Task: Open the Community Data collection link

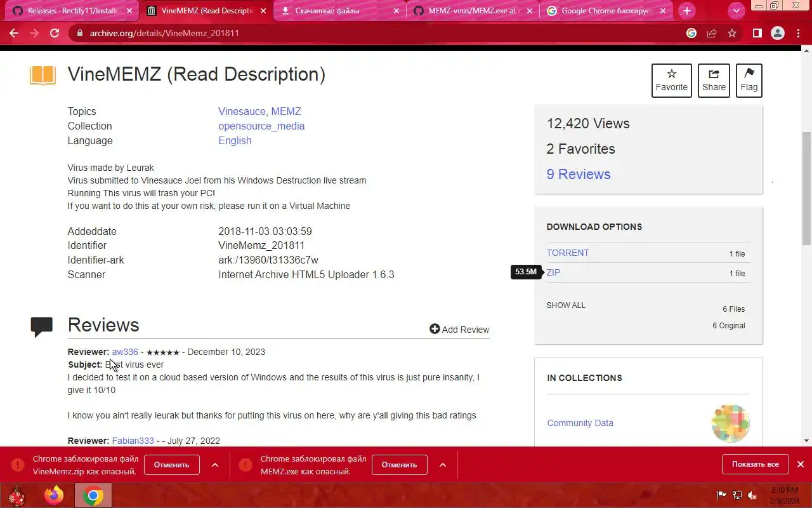Action: point(580,423)
